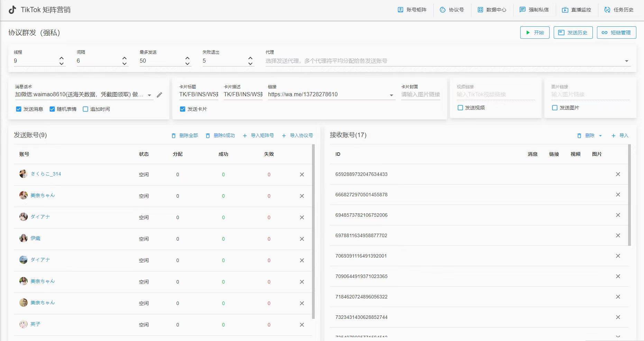The height and width of the screenshot is (341, 644).
Task: Enable 发送视频 checkbox
Action: pos(460,108)
